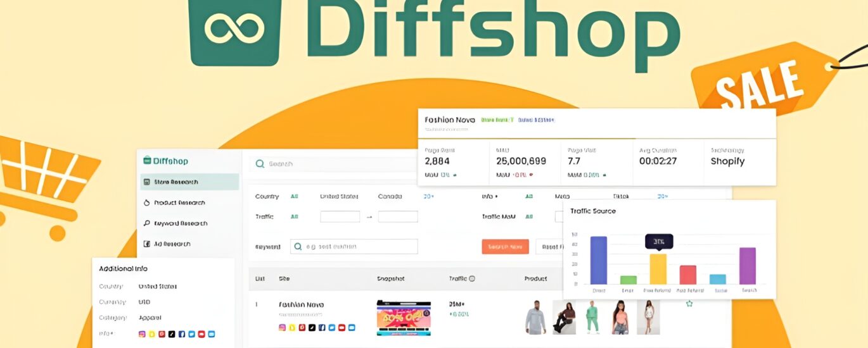Screen dimensions: 868x348
Task: Click Instagram icon in Fashion Nova row
Action: [283, 327]
